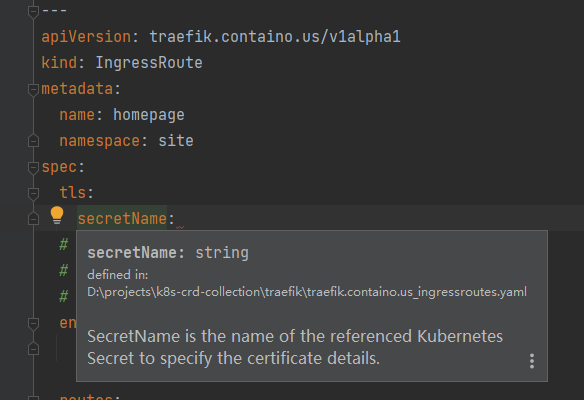Click the 'defined in:' label in tooltip

coord(118,275)
